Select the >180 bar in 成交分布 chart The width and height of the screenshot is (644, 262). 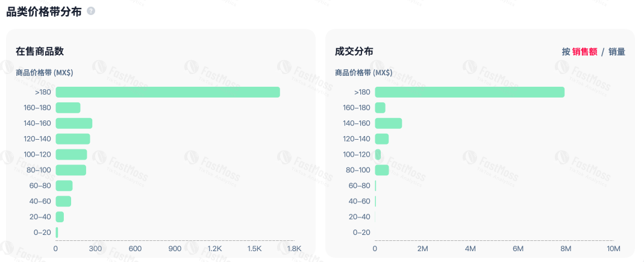(469, 92)
